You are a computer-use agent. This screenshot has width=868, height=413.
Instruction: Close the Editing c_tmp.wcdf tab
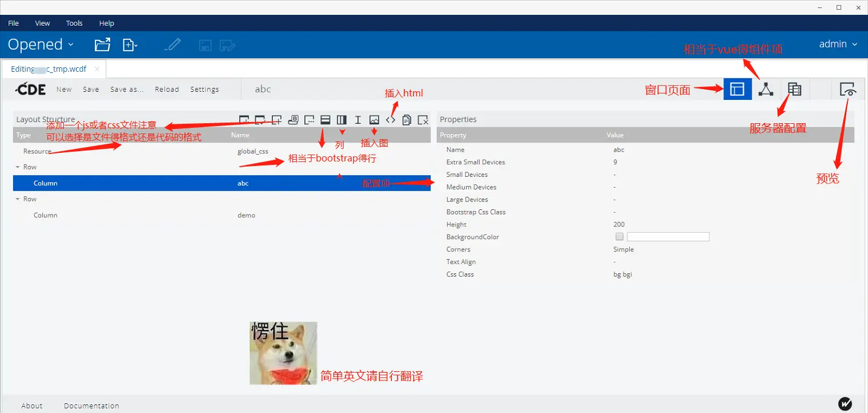tap(97, 69)
